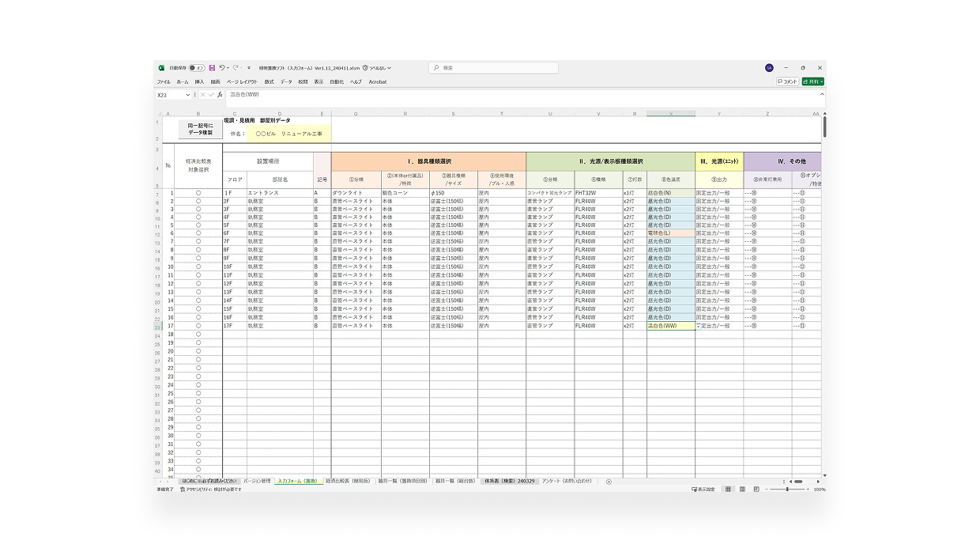Open the SA user account avatar
The width and height of the screenshot is (980, 552).
click(769, 68)
